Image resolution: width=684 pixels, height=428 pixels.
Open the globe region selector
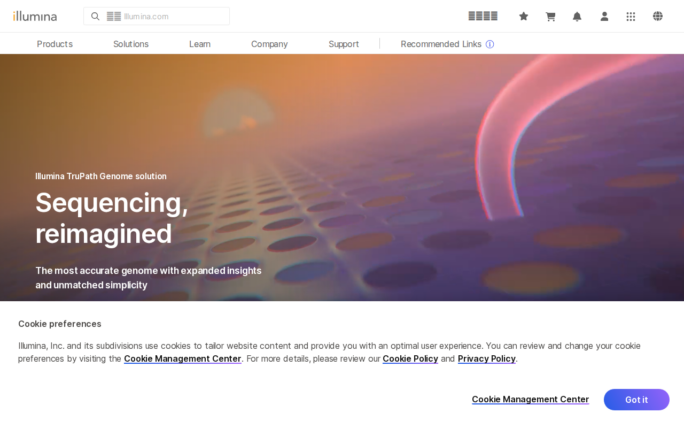click(x=658, y=16)
